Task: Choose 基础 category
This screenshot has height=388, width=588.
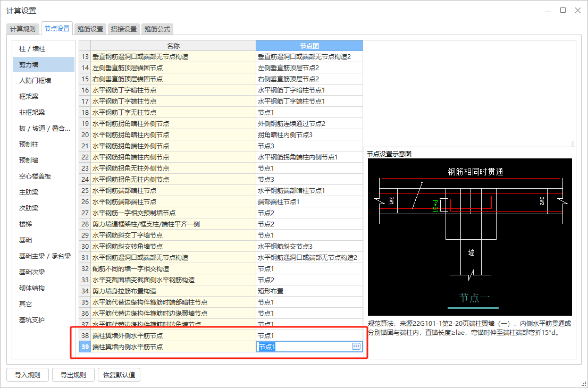Action: (44, 240)
